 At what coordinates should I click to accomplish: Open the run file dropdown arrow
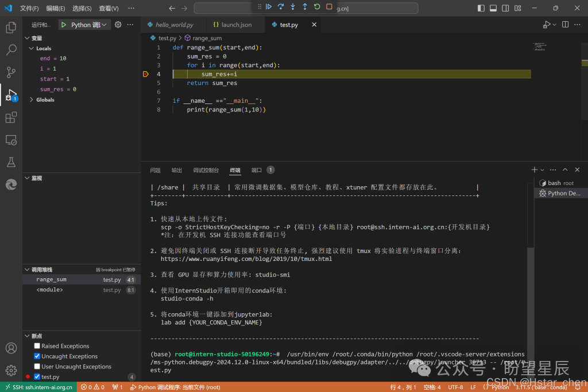[554, 25]
